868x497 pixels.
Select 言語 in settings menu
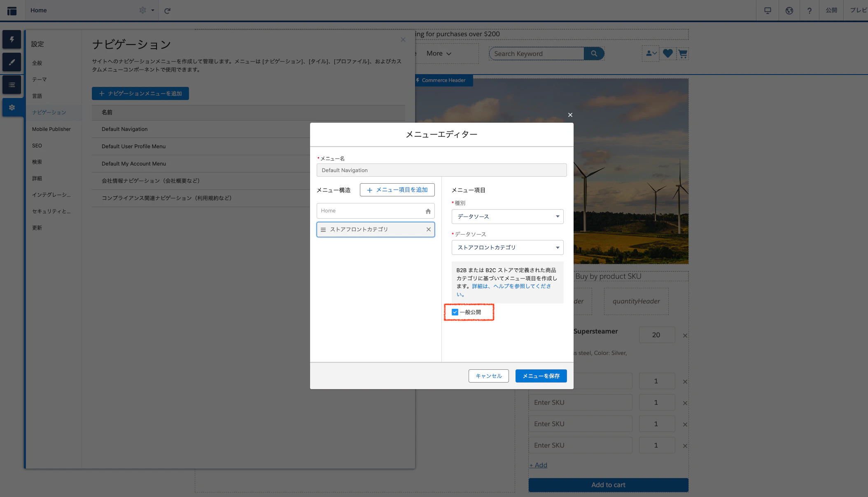pyautogui.click(x=37, y=96)
